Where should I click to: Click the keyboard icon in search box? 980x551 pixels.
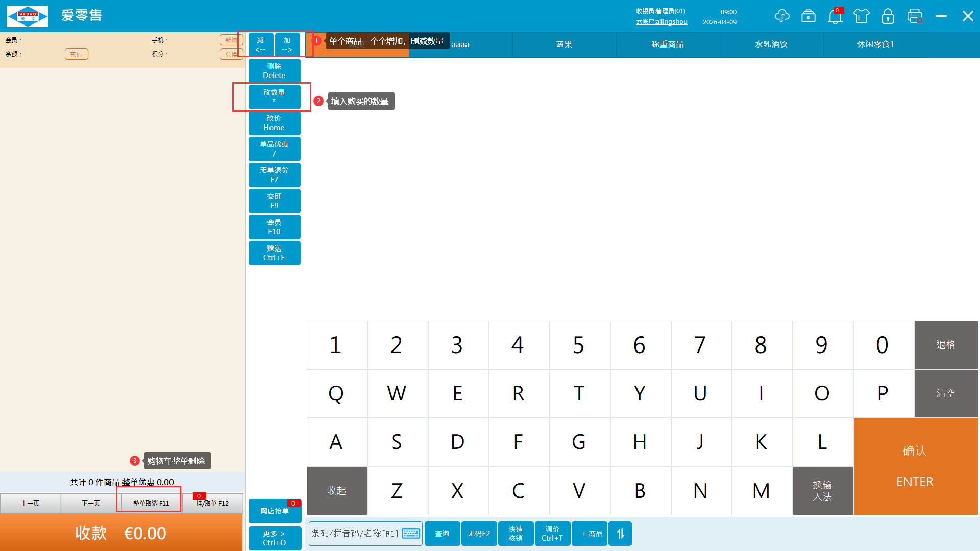pyautogui.click(x=411, y=534)
